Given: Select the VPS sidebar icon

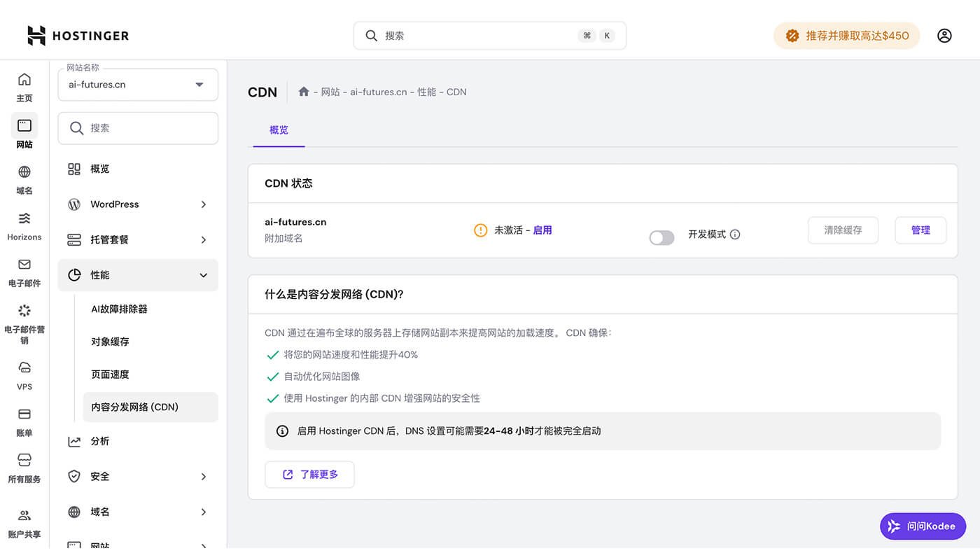Looking at the screenshot, I should pyautogui.click(x=24, y=374).
